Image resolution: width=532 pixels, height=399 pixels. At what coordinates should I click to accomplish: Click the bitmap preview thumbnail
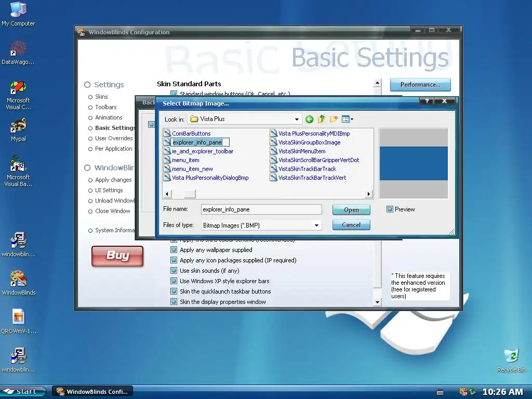pyautogui.click(x=414, y=163)
